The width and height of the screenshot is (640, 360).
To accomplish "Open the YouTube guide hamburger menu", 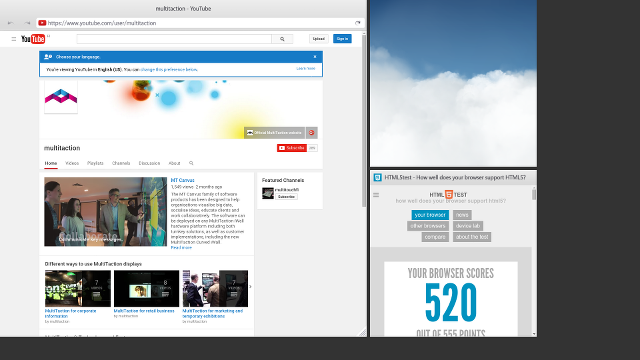I will [14, 39].
